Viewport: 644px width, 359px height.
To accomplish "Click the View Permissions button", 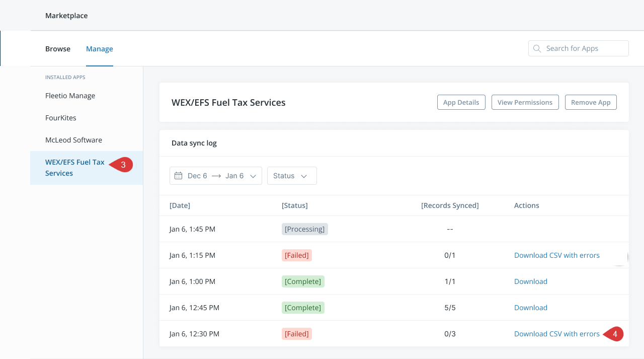I will (525, 102).
